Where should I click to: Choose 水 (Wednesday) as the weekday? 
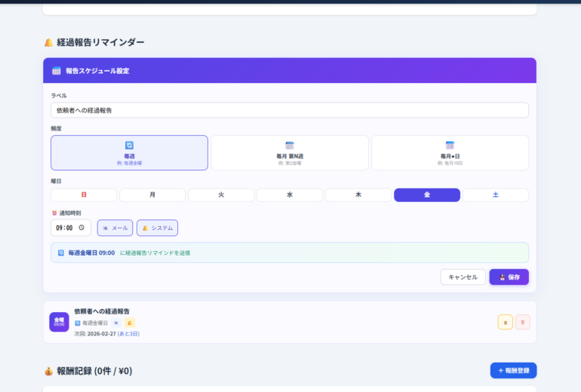click(x=290, y=195)
